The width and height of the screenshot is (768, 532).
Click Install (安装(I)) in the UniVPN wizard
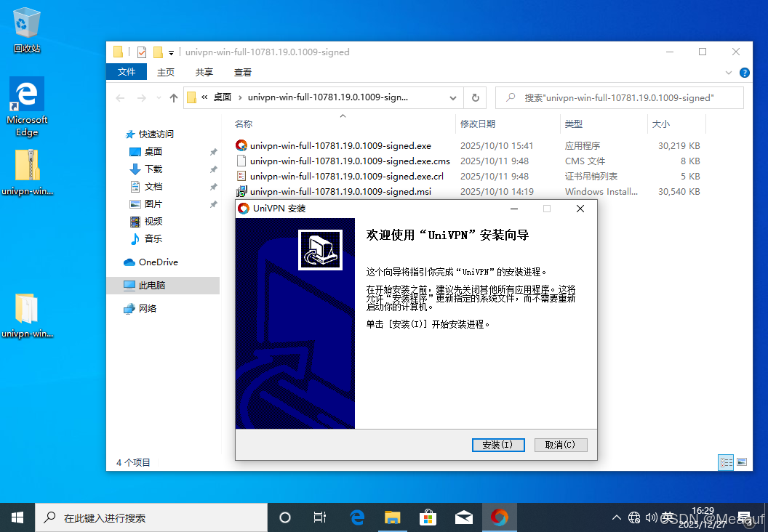[498, 445]
